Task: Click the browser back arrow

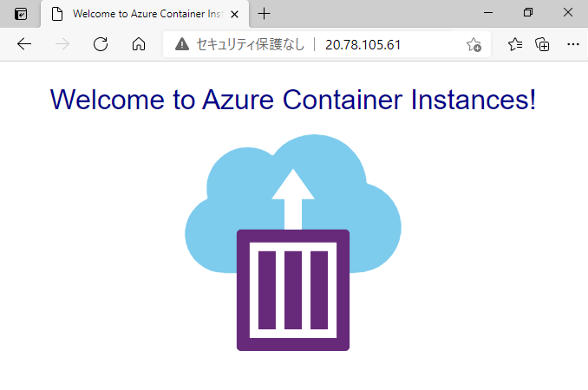Action: click(x=24, y=44)
